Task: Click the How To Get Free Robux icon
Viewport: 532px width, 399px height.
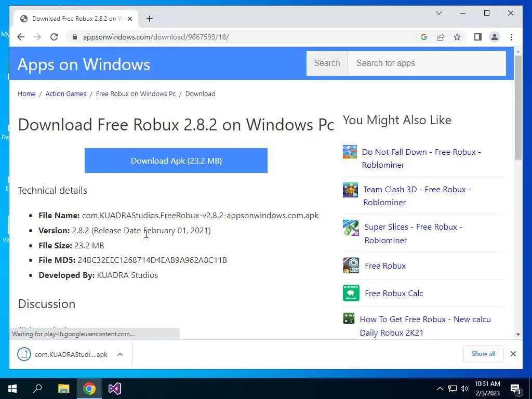Action: click(349, 318)
